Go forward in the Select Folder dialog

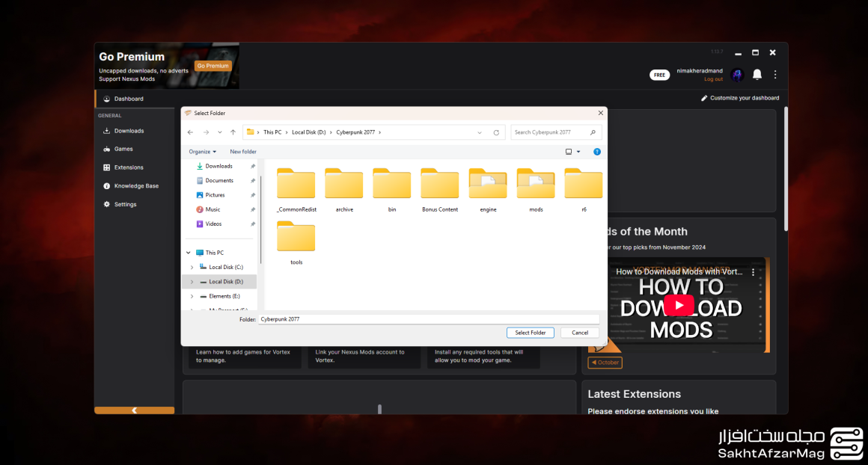point(206,133)
